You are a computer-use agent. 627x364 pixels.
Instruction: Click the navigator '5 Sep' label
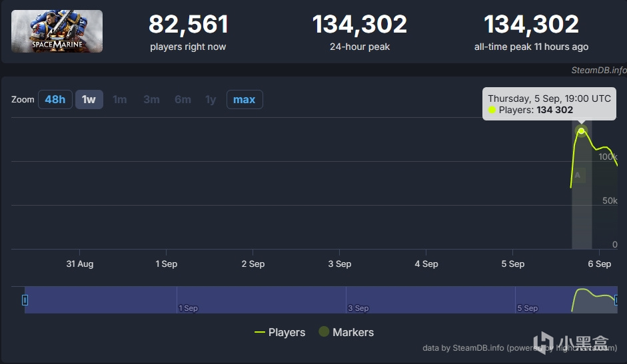point(528,308)
